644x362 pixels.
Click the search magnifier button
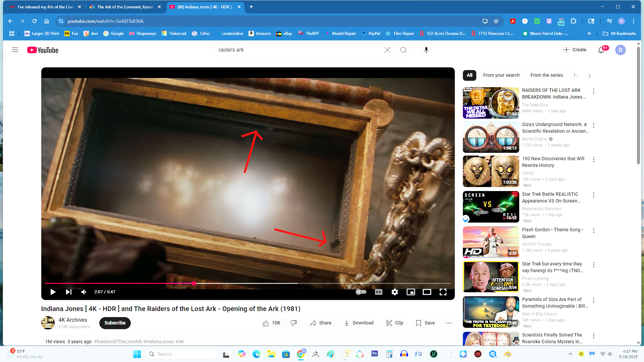coord(404,50)
